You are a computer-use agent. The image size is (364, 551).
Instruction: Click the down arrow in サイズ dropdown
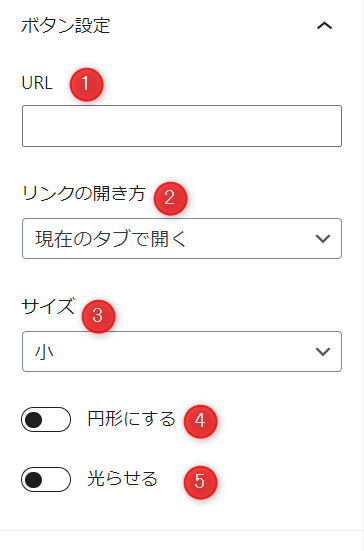click(x=323, y=352)
